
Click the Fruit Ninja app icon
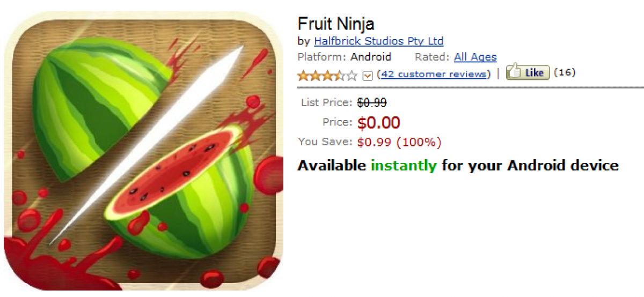143,151
